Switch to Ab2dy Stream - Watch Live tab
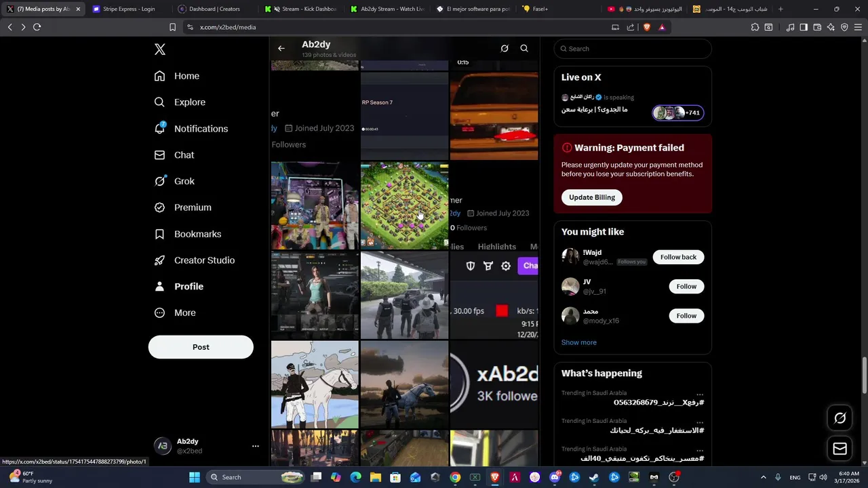Image resolution: width=868 pixels, height=488 pixels. pyautogui.click(x=389, y=9)
